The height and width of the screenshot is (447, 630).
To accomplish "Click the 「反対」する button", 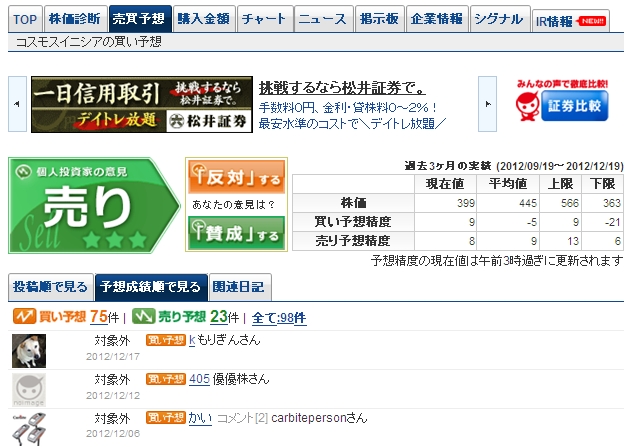I will [x=237, y=177].
